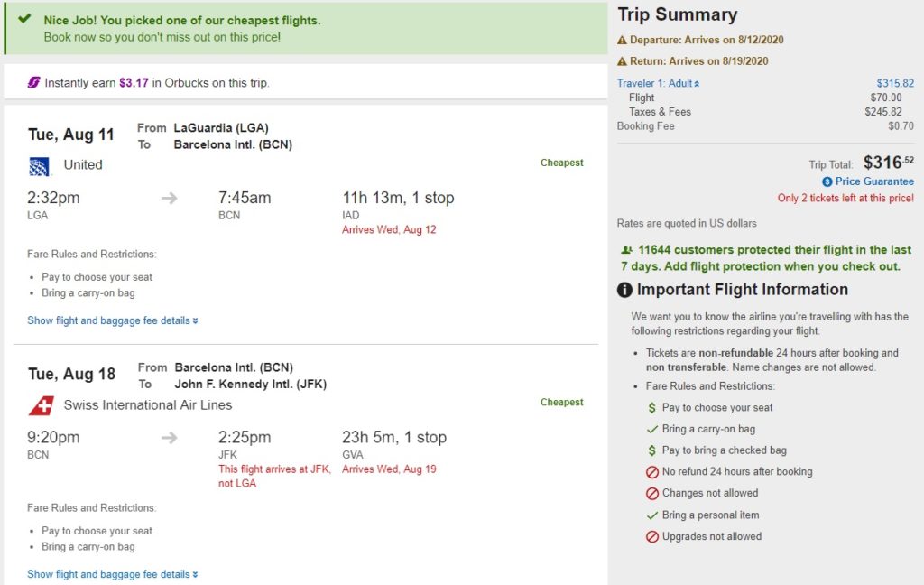Click the Orbucks $3.17 earnings amount

pos(134,83)
